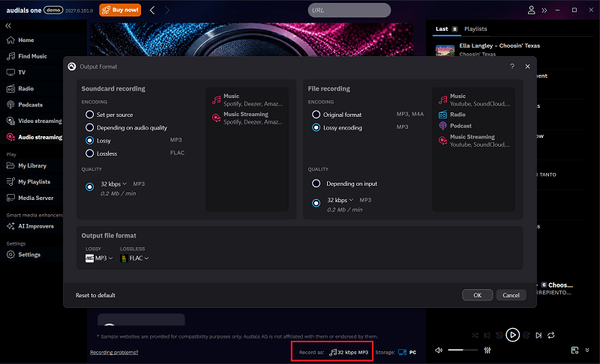600x364 pixels.
Task: Open My Library
Action: tap(27, 166)
